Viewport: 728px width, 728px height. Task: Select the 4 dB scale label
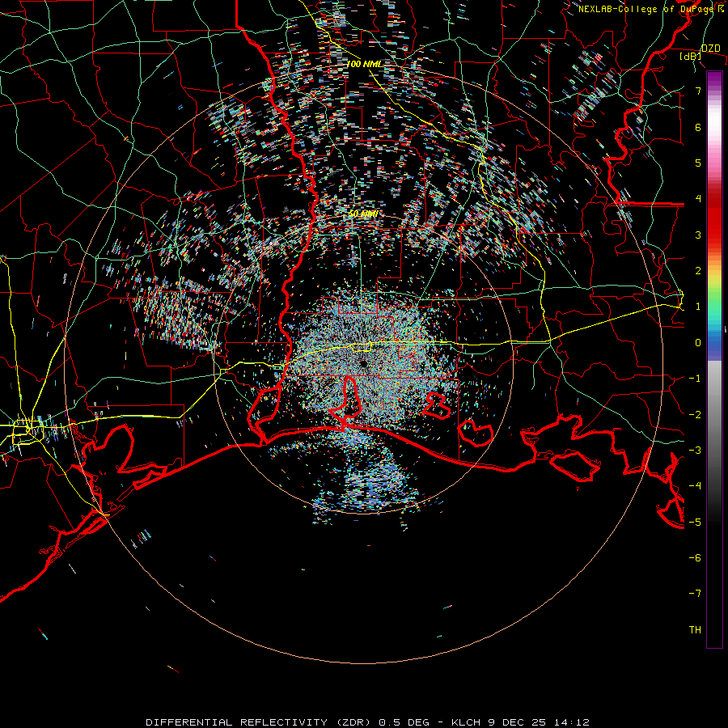coord(698,199)
